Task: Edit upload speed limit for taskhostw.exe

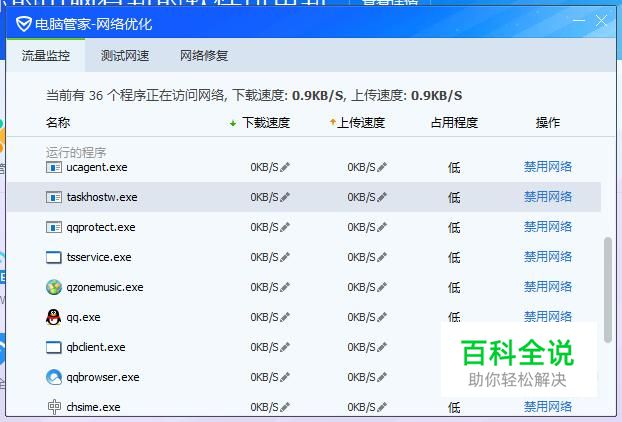Action: (382, 197)
